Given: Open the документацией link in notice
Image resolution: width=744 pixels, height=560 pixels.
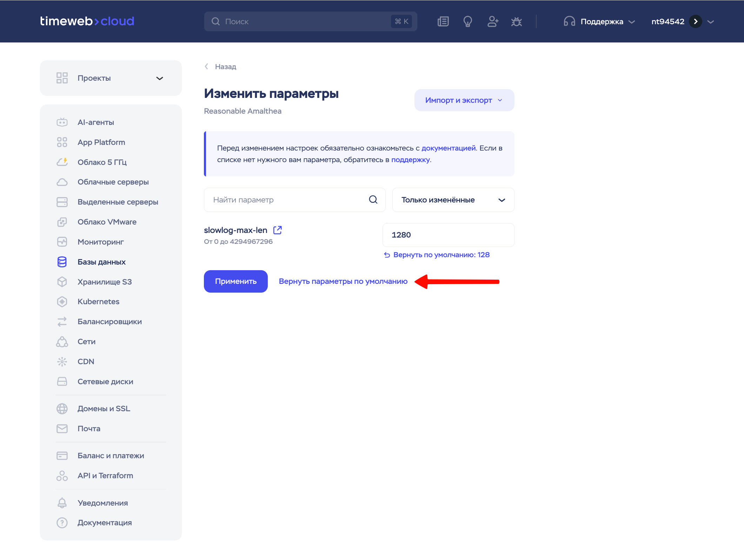Looking at the screenshot, I should [x=449, y=148].
